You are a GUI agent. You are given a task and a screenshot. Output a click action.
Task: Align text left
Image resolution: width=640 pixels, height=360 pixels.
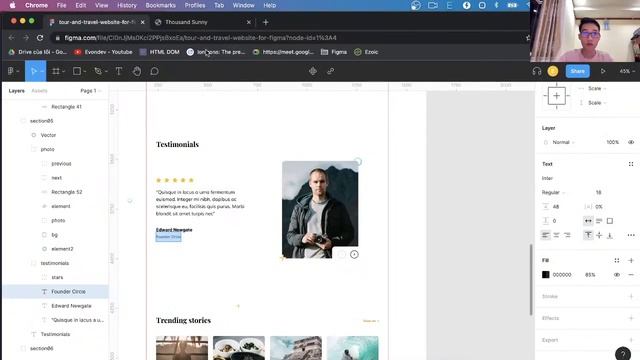coord(546,235)
